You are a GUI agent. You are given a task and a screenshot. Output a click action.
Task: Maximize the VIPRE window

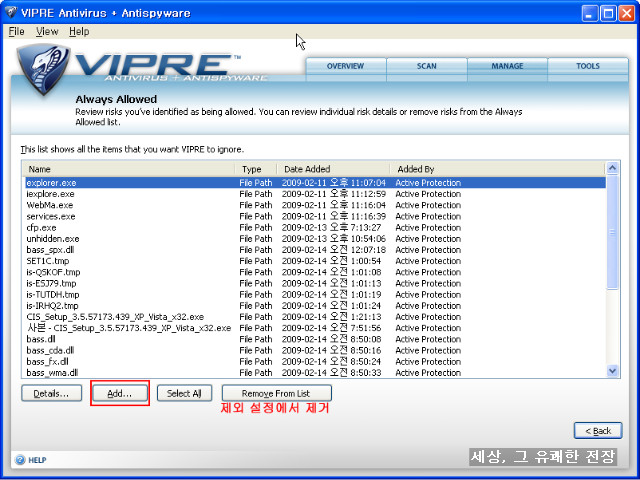pyautogui.click(x=608, y=13)
